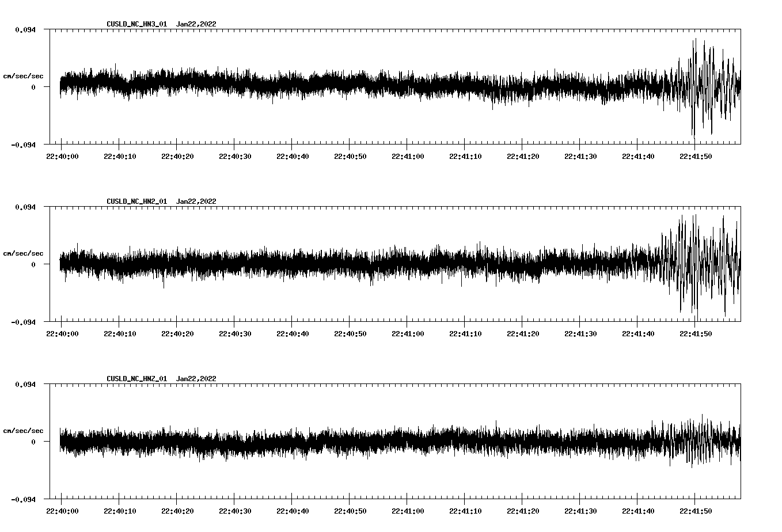Click the 22:41:10 time label under HN3 plot

coord(465,157)
